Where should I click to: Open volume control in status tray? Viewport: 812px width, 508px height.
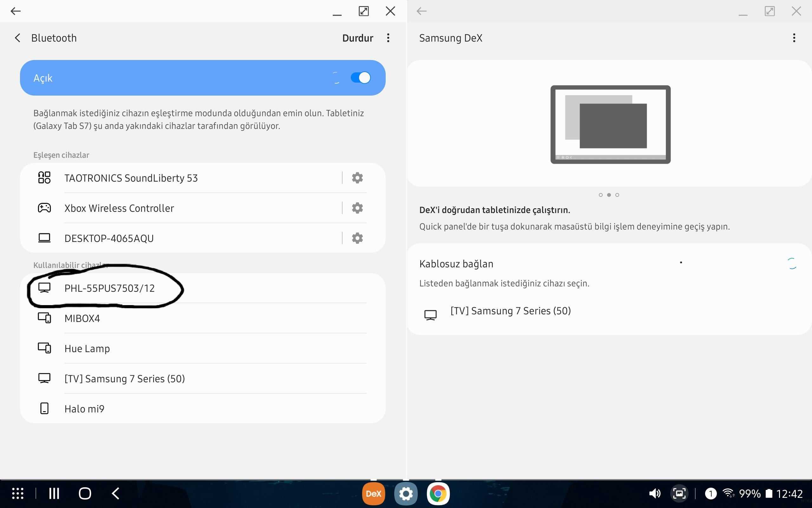pos(654,493)
